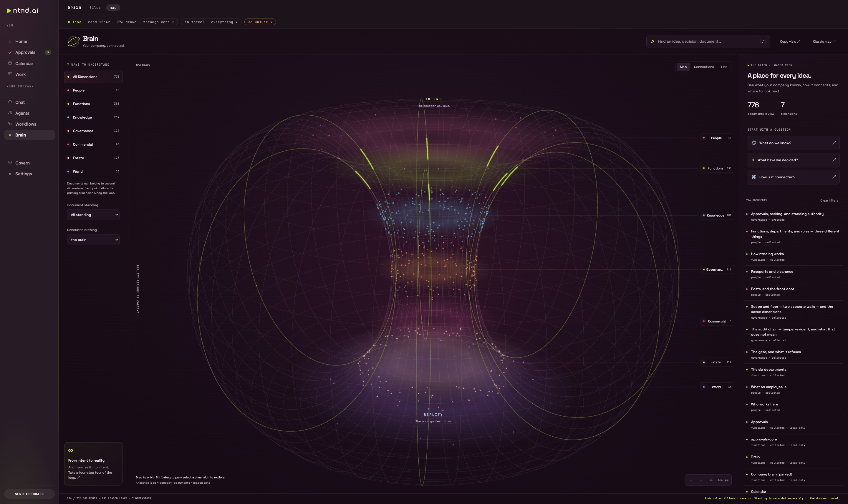Select the All Dimensions filter
Screen dimensions: 848x504
tap(93, 77)
